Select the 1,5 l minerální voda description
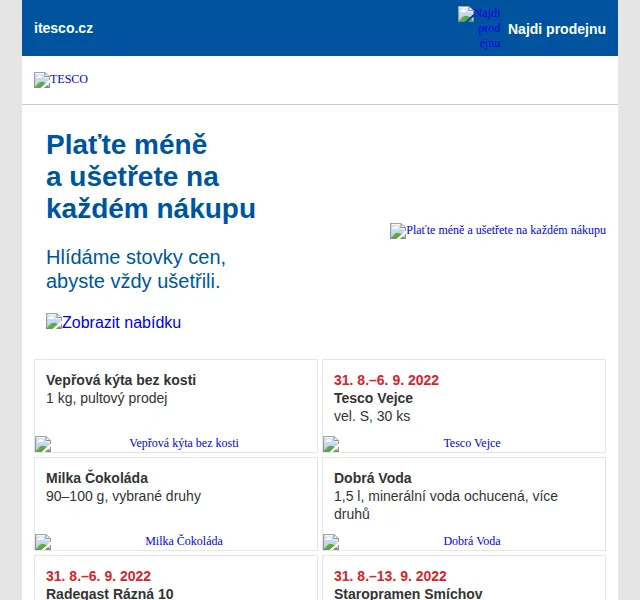Viewport: 640px width, 600px height. (x=446, y=505)
